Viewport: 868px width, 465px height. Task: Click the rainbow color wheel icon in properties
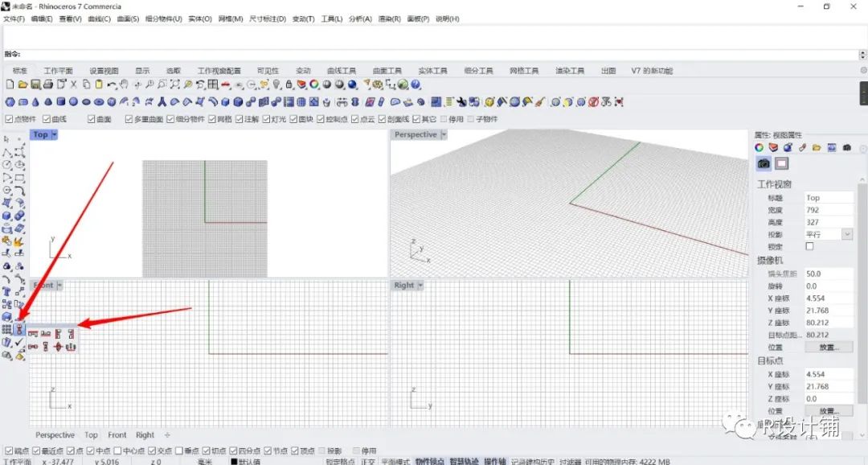(x=759, y=146)
